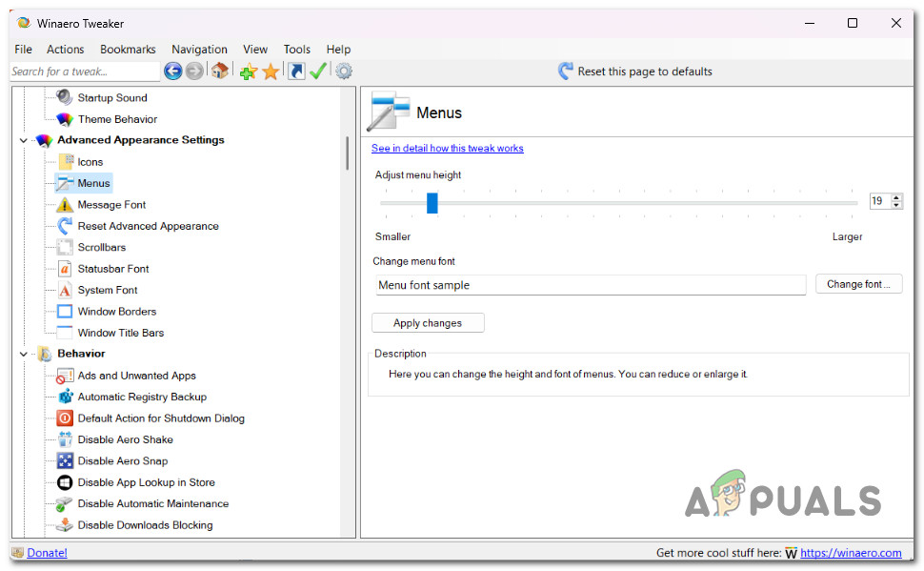Select the Advanced Appearance Settings label
This screenshot has width=924, height=571.
(141, 140)
